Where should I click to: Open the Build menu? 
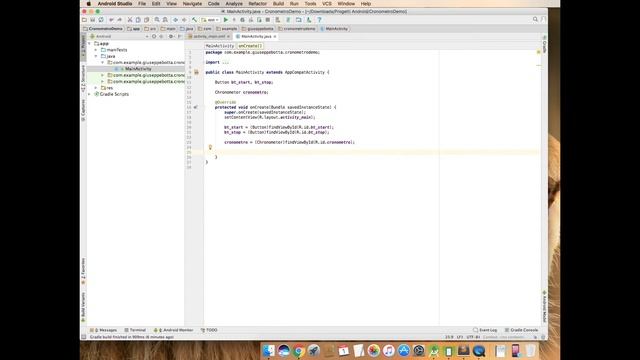tap(278, 4)
